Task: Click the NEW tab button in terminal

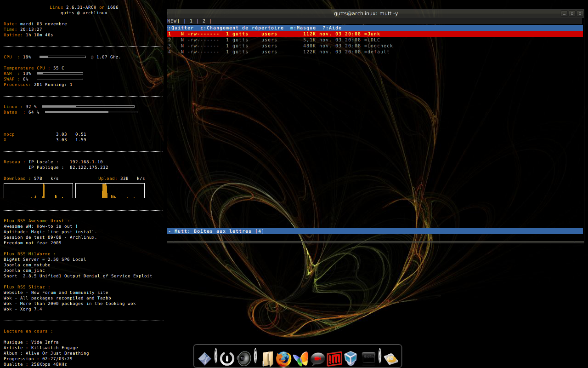Action: tap(173, 21)
